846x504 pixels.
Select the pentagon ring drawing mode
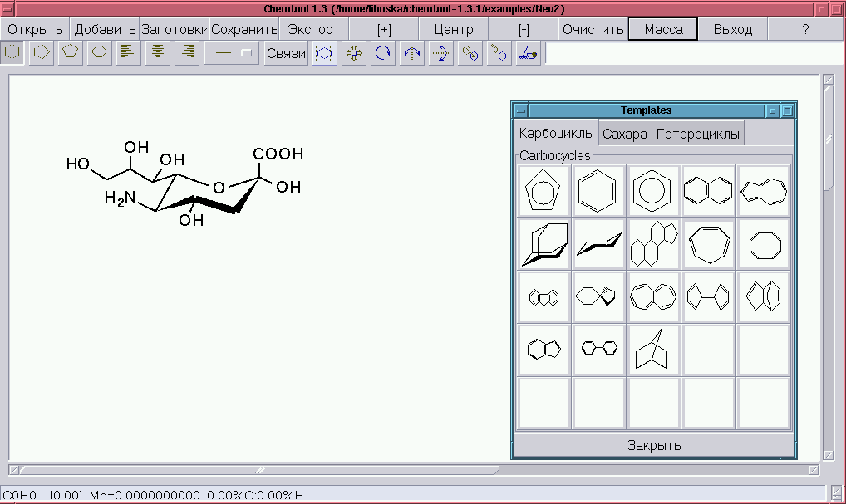71,52
